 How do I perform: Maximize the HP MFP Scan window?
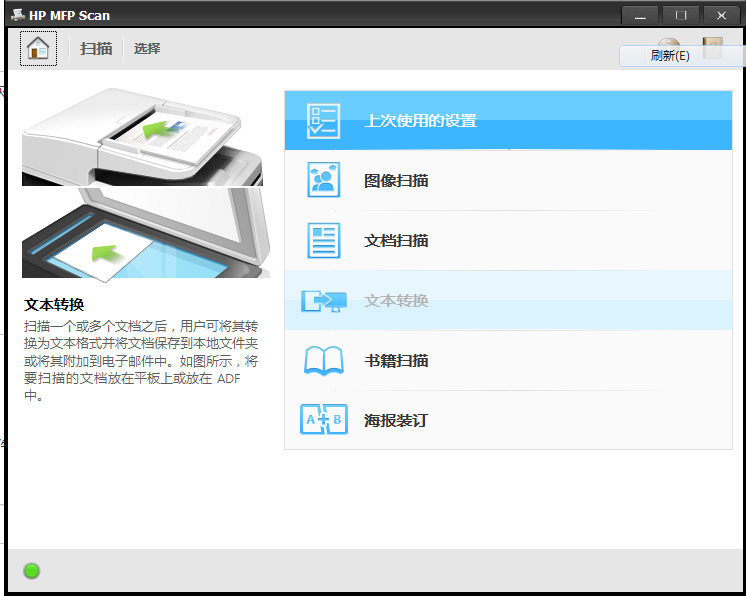(681, 15)
